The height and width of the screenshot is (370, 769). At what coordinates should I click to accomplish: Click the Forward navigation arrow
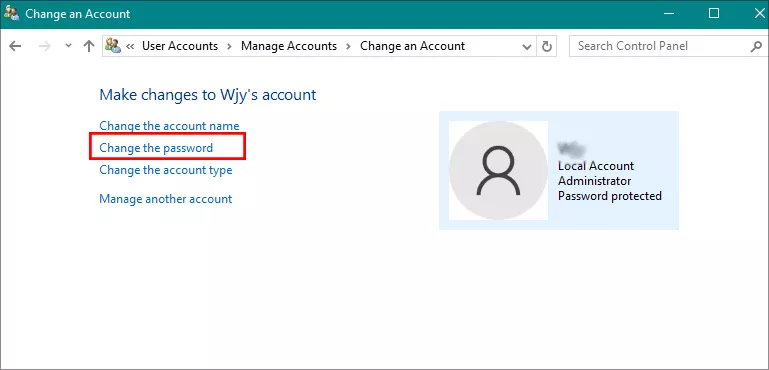(45, 46)
